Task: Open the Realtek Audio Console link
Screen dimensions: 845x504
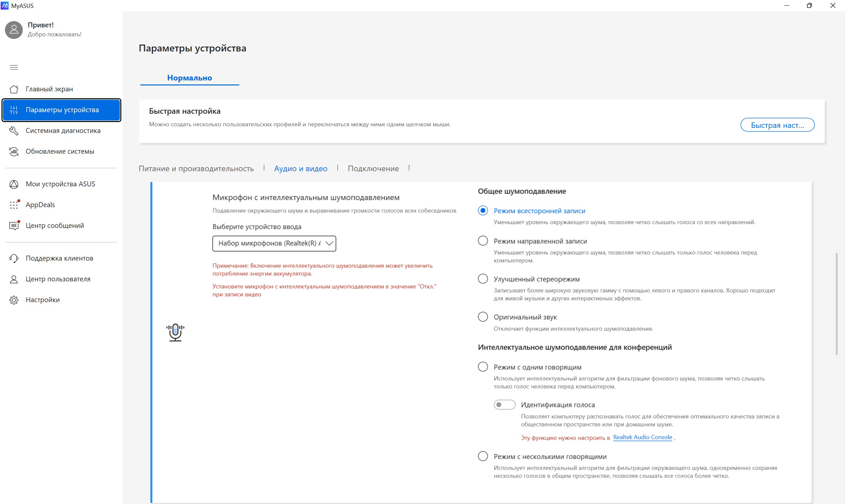Action: click(643, 437)
